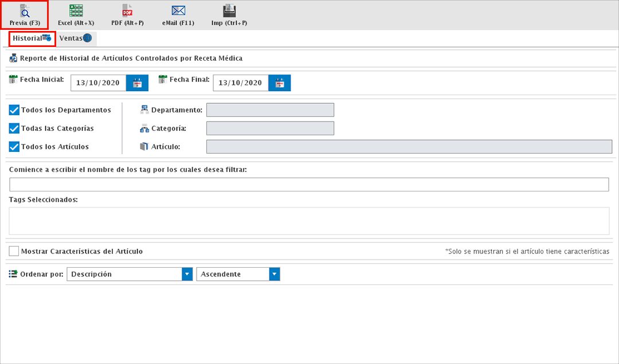Click the Fecha Final date field
This screenshot has width=619, height=364.
coord(240,83)
